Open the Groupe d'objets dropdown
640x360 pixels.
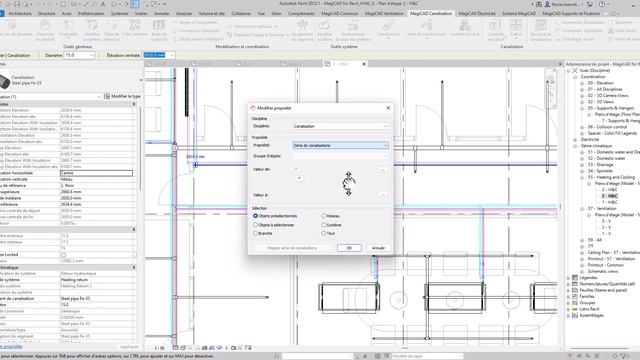(340, 156)
